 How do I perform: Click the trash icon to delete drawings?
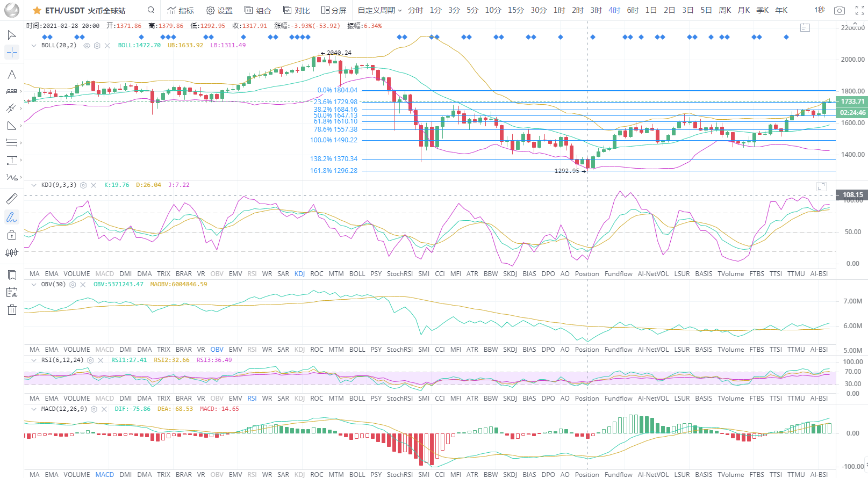pos(12,310)
